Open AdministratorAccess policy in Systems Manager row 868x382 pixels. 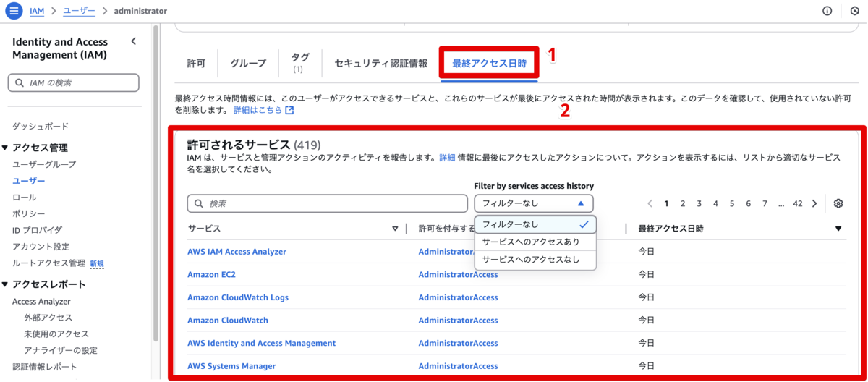pos(459,366)
